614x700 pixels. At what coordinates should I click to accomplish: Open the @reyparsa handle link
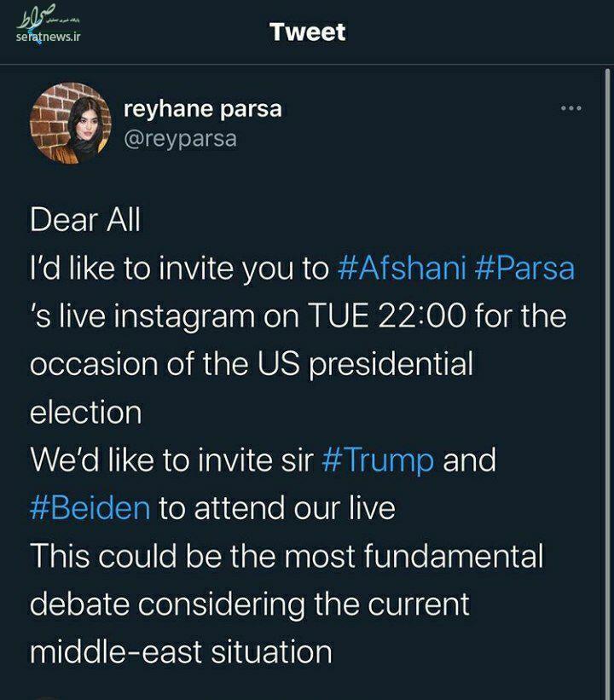coord(180,138)
